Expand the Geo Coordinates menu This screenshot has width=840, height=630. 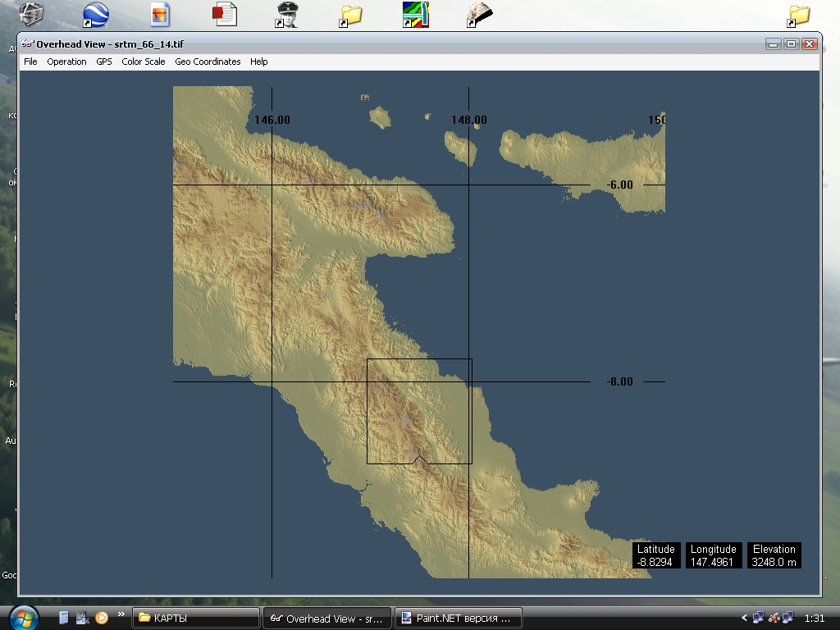[x=208, y=62]
